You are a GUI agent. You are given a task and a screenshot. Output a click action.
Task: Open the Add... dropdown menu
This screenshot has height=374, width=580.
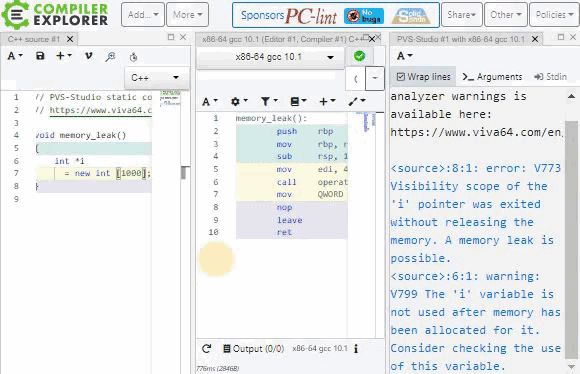(143, 15)
